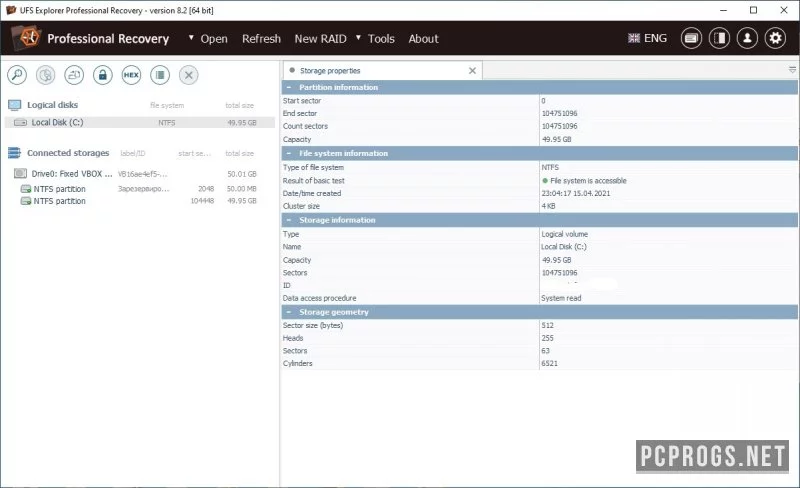The height and width of the screenshot is (488, 800).
Task: Click the Sector size value 512
Action: (x=547, y=325)
